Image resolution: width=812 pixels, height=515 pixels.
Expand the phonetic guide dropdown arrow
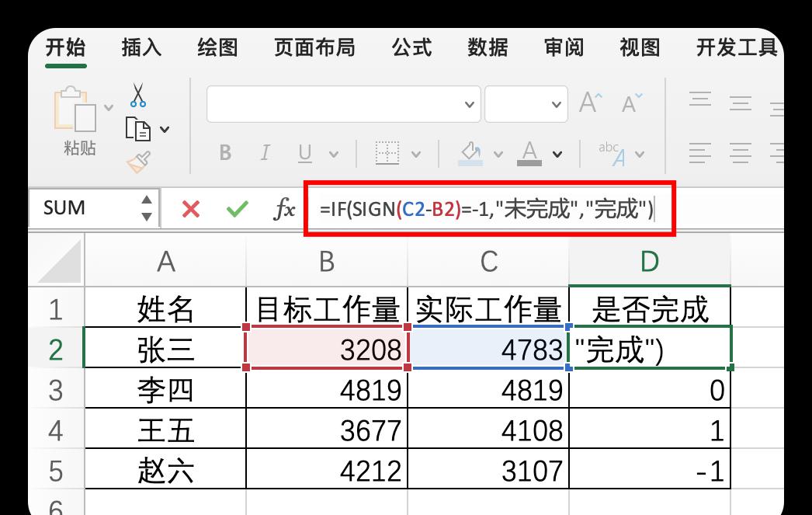640,154
